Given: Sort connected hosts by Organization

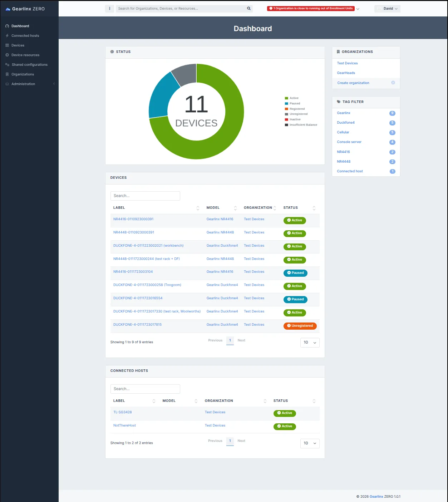Looking at the screenshot, I should 265,401.
